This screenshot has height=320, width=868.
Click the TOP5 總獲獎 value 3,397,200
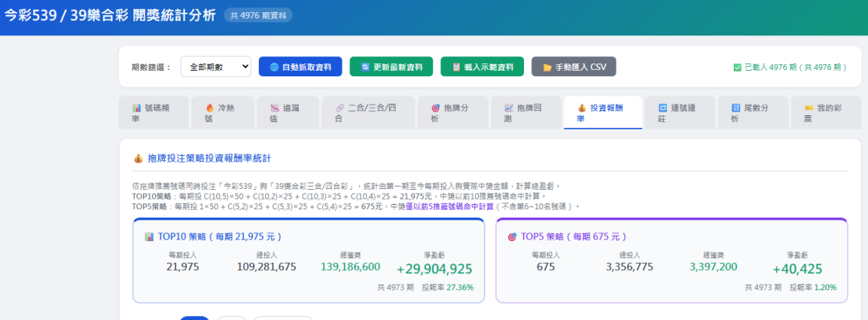(x=713, y=267)
